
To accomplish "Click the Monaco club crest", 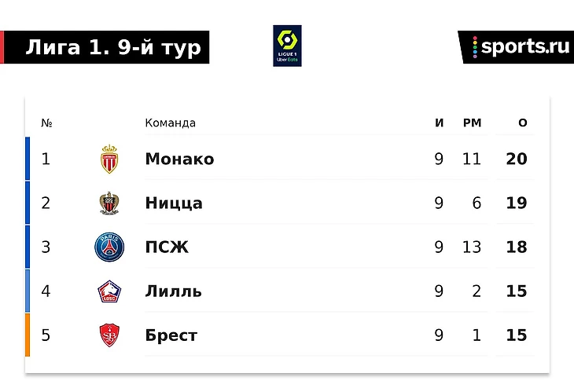I will pyautogui.click(x=109, y=159).
